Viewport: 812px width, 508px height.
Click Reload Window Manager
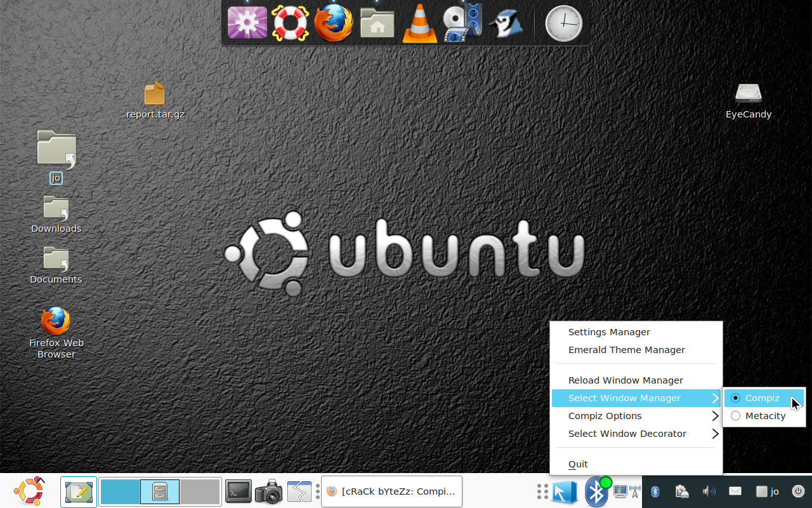pyautogui.click(x=625, y=380)
